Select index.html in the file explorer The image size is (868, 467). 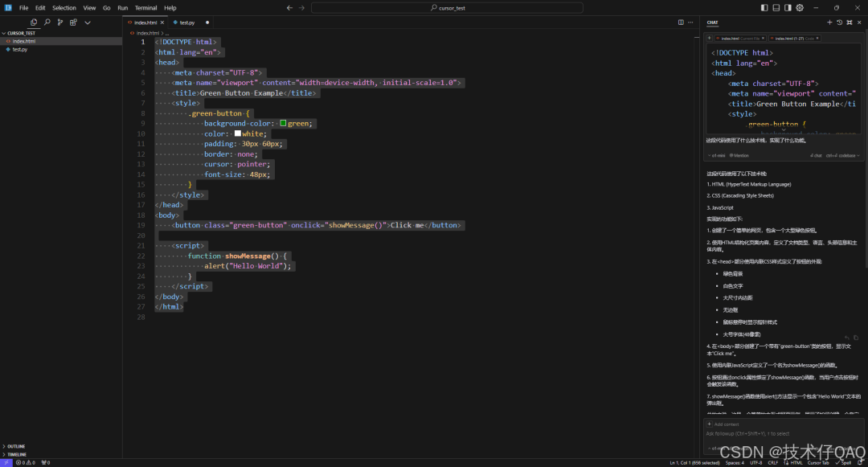pos(61,41)
